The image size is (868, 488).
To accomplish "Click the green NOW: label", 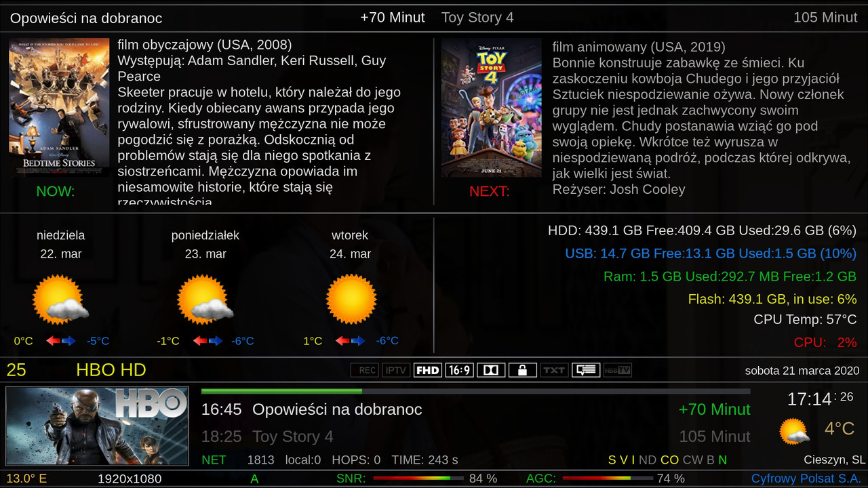I will coord(56,191).
